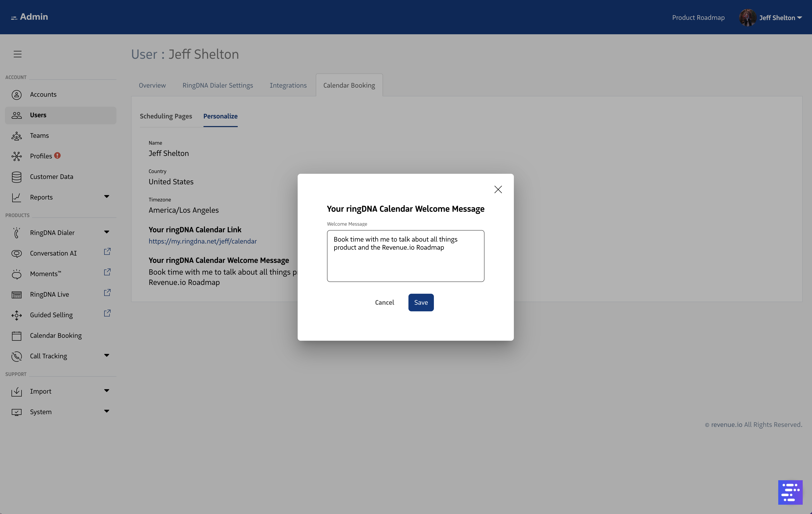
Task: Click the Teams group icon
Action: coord(17,136)
